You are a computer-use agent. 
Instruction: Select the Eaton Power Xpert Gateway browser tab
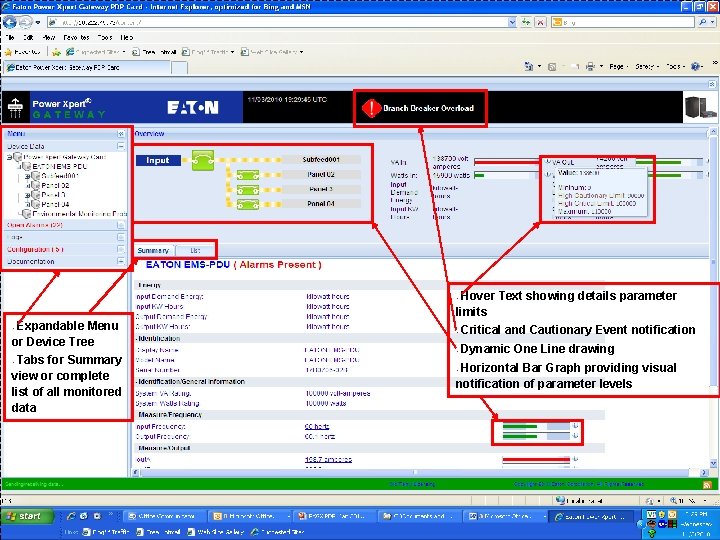tap(87, 68)
